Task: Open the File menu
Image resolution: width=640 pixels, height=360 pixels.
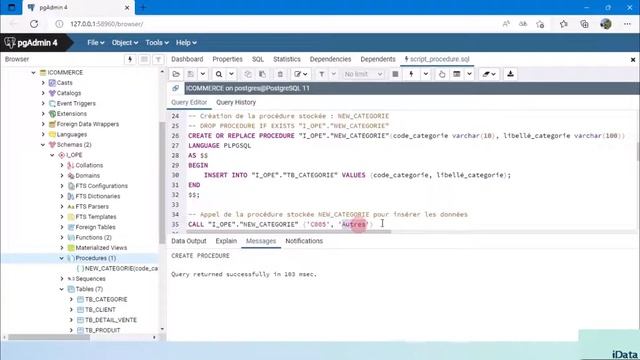Action: pyautogui.click(x=96, y=42)
